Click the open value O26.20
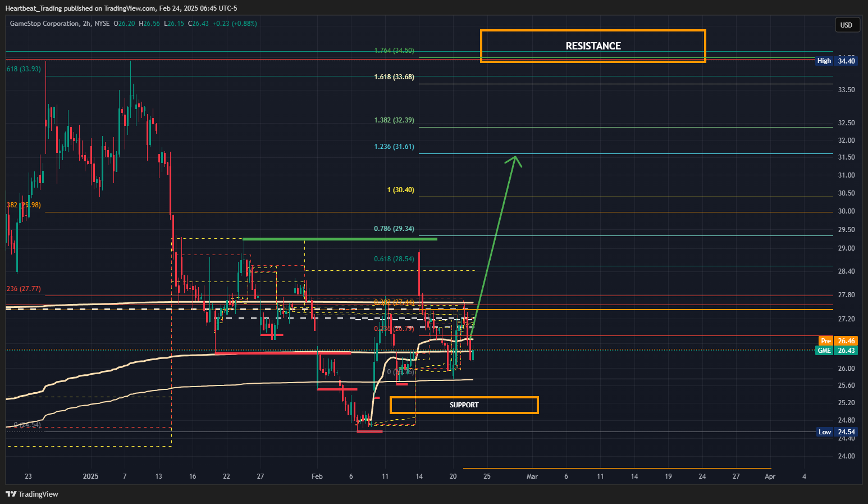The height and width of the screenshot is (504, 868). pos(124,24)
